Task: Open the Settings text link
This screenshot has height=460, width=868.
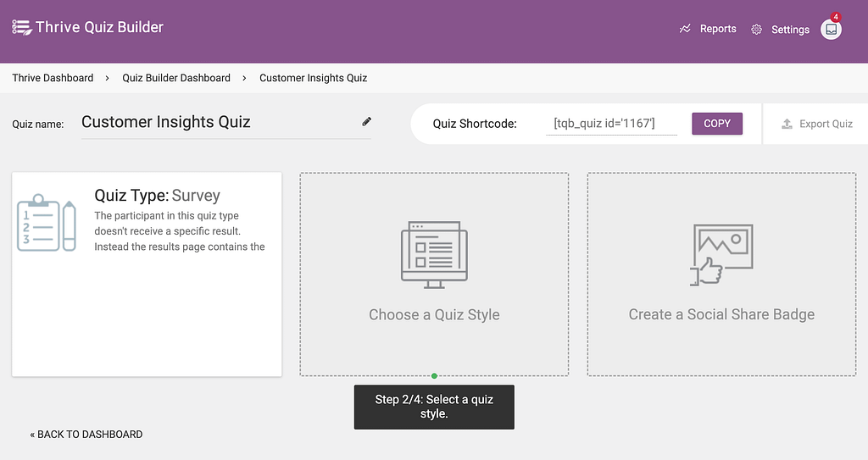Action: [x=790, y=30]
